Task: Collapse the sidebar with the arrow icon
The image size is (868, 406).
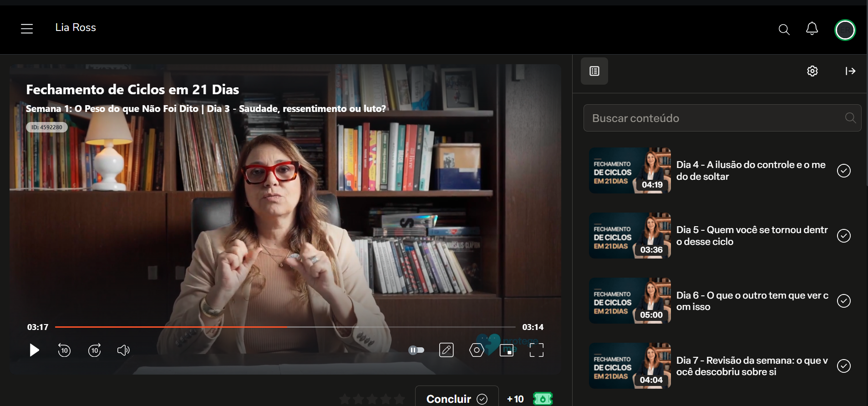Action: pos(850,71)
